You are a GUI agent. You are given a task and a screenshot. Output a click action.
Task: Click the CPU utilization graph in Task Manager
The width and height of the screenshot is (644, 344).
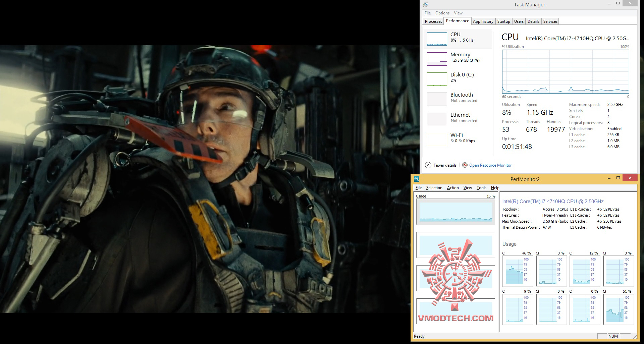pos(566,71)
